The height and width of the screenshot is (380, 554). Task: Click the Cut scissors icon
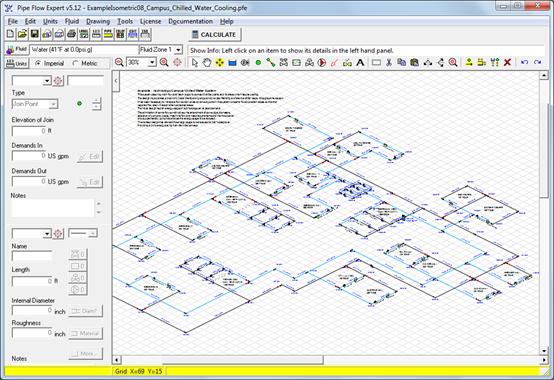point(389,63)
